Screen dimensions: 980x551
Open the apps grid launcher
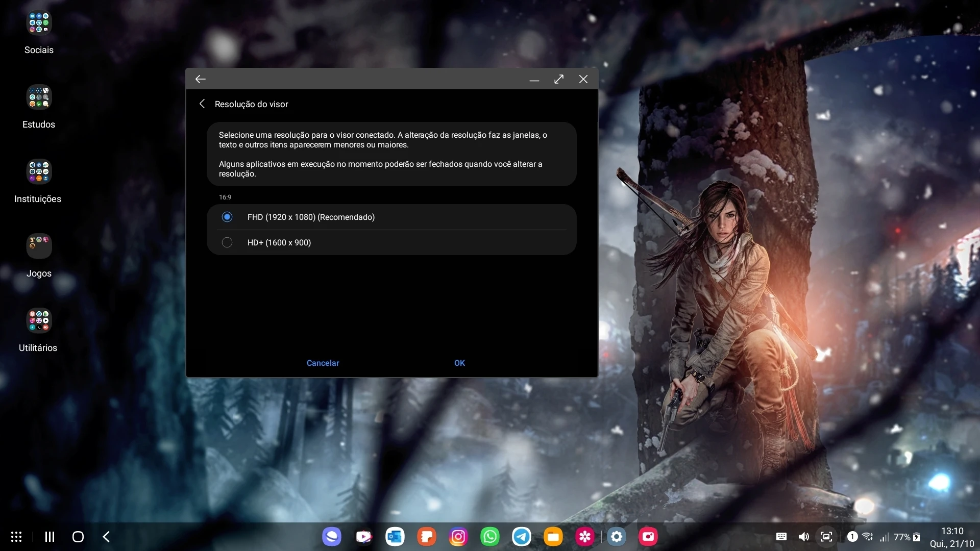pyautogui.click(x=16, y=537)
